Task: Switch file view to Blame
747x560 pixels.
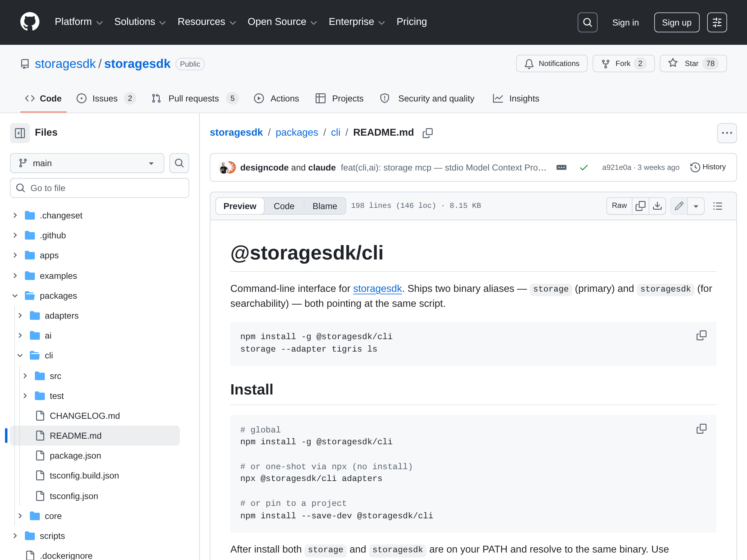Action: tap(325, 206)
